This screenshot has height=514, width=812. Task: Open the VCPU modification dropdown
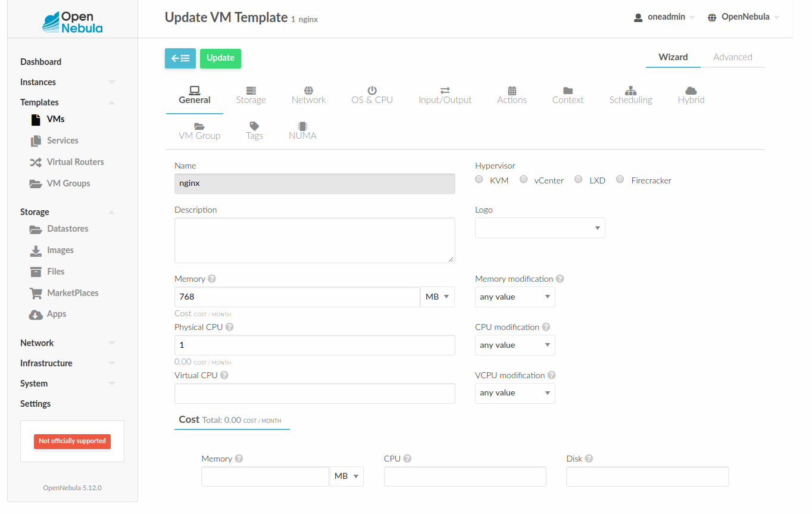[515, 393]
